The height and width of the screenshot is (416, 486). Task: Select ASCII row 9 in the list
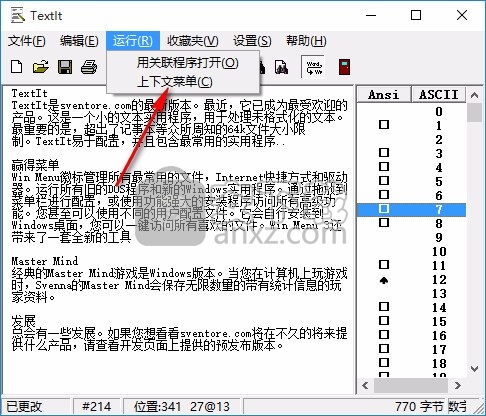tap(411, 237)
